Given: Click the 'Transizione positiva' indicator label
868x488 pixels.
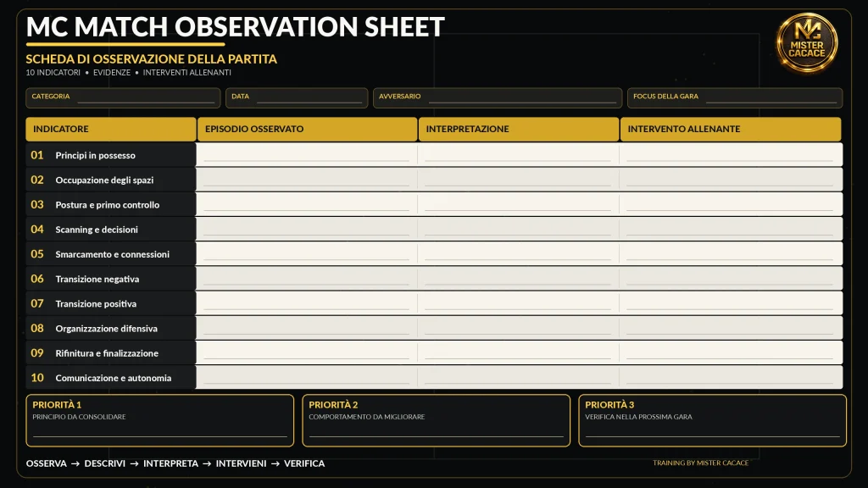Looking at the screenshot, I should pos(96,304).
